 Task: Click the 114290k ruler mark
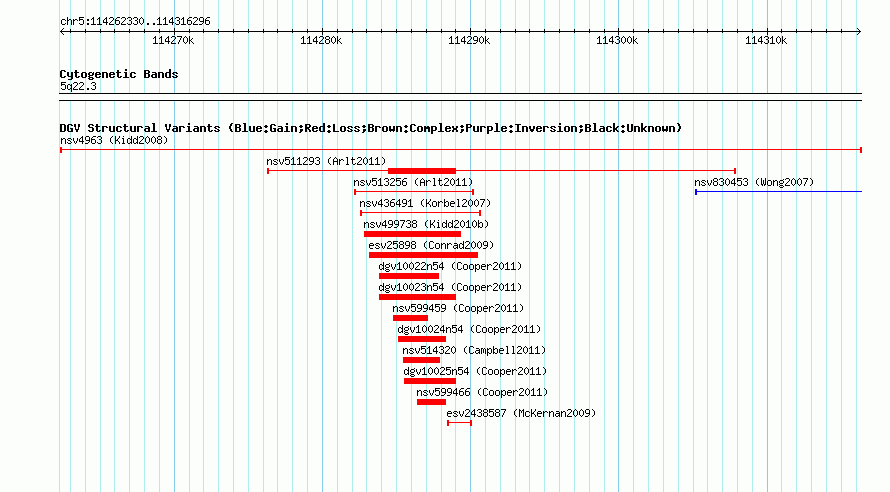[x=469, y=40]
